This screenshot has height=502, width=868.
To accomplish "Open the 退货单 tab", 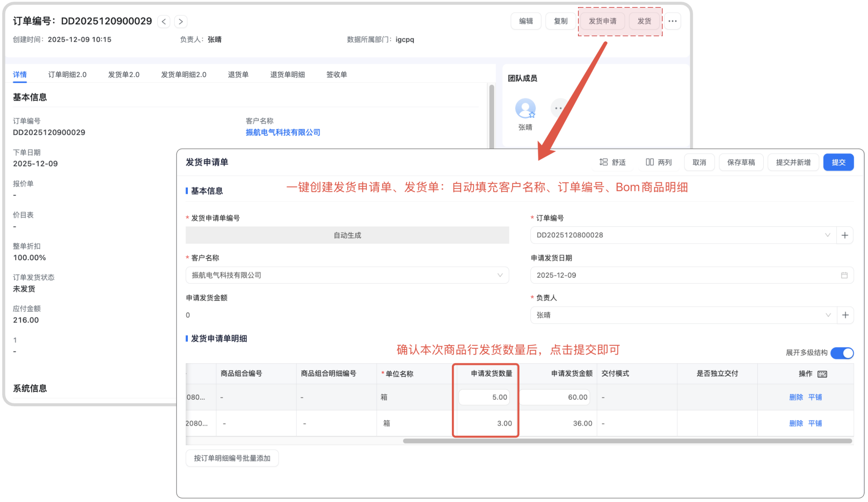I will pyautogui.click(x=238, y=74).
